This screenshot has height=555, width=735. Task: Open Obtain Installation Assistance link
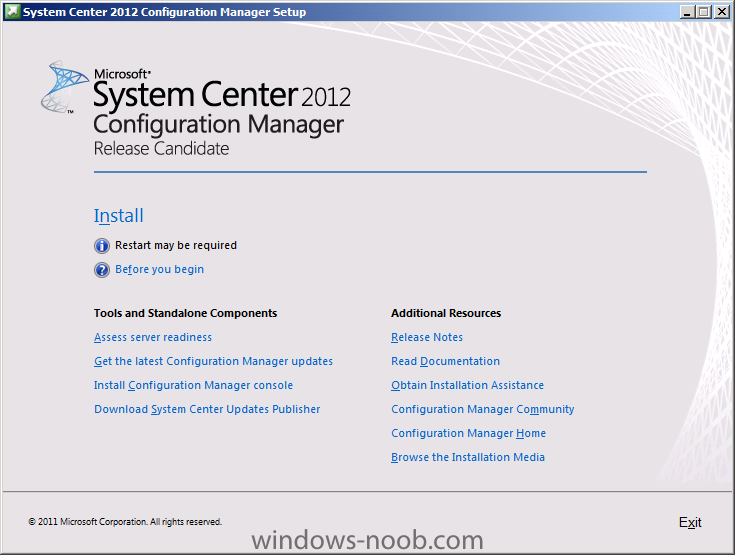(467, 385)
